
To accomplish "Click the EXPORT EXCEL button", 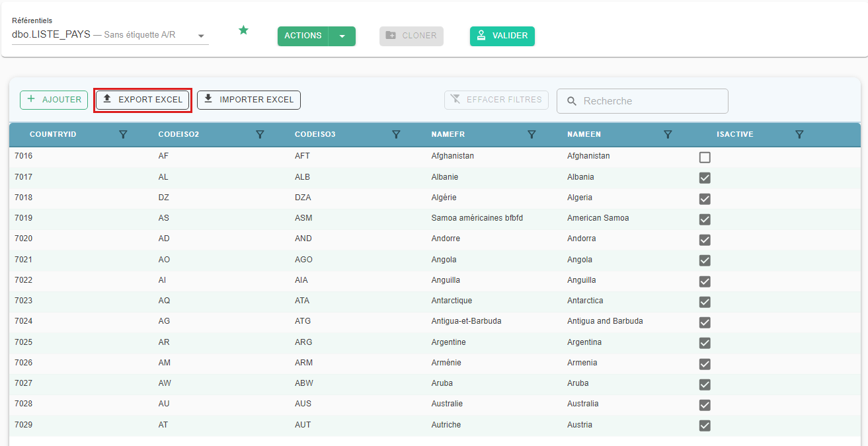I will coord(143,100).
